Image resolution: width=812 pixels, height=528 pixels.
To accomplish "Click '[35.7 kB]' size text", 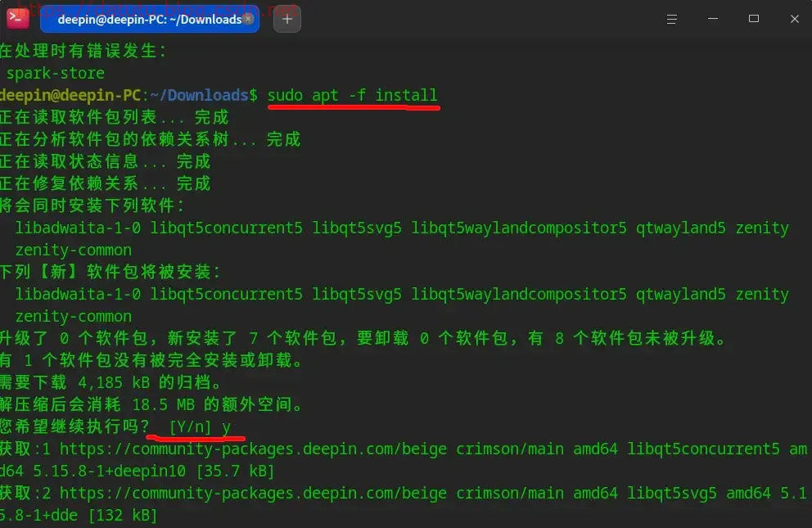I will pos(235,471).
